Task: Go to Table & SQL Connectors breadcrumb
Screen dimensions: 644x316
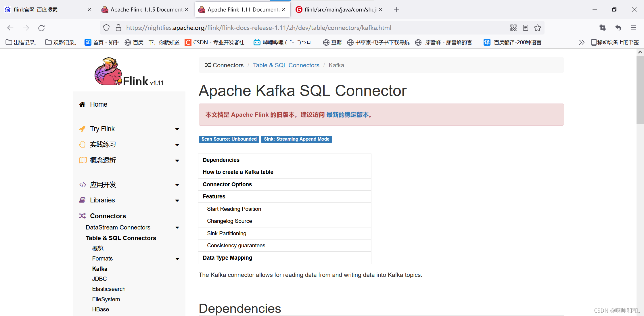Action: click(286, 65)
